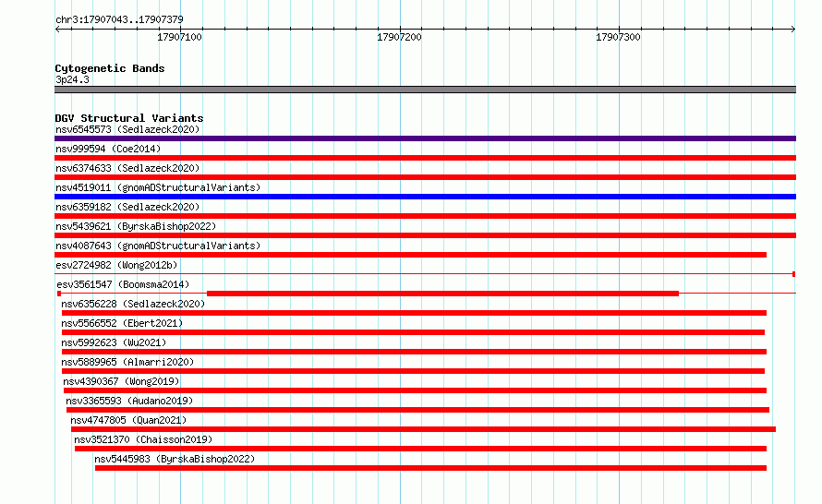Select the purple nsv6545573 variant bar

coord(425,138)
